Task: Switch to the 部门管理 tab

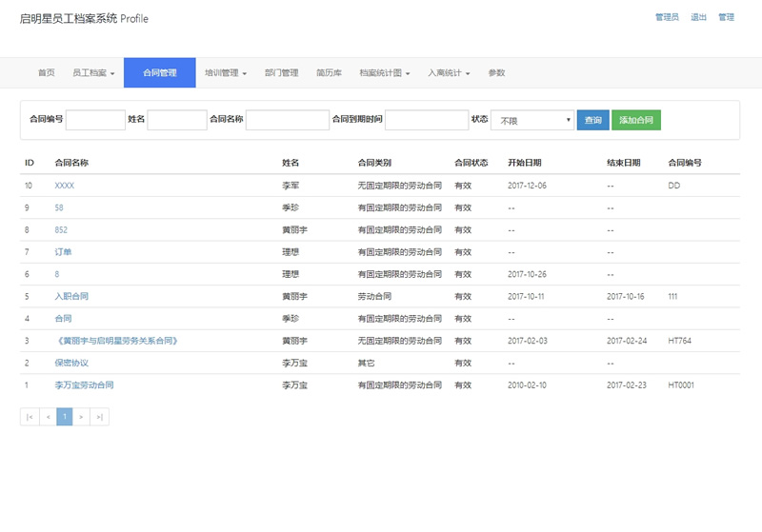Action: click(281, 73)
